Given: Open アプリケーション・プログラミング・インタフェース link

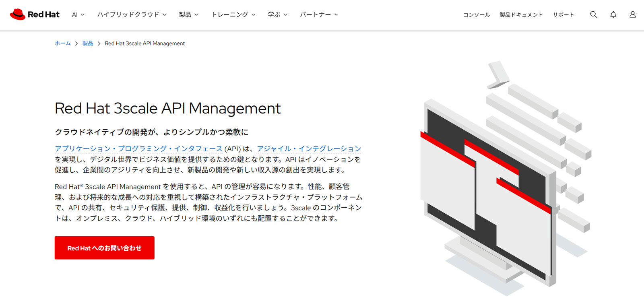Looking at the screenshot, I should pos(138,148).
